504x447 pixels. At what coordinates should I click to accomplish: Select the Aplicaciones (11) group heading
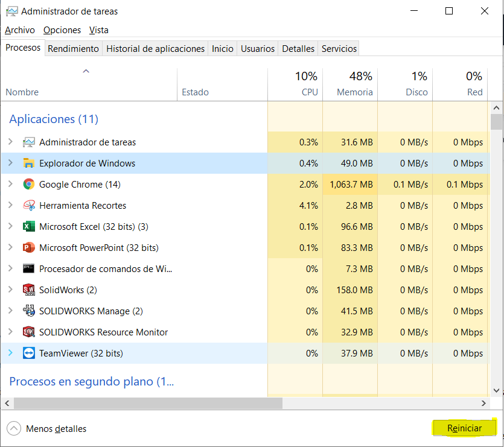(x=54, y=119)
